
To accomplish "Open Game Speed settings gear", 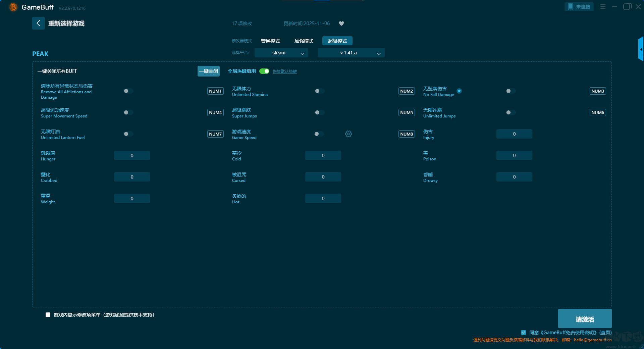I will (348, 134).
